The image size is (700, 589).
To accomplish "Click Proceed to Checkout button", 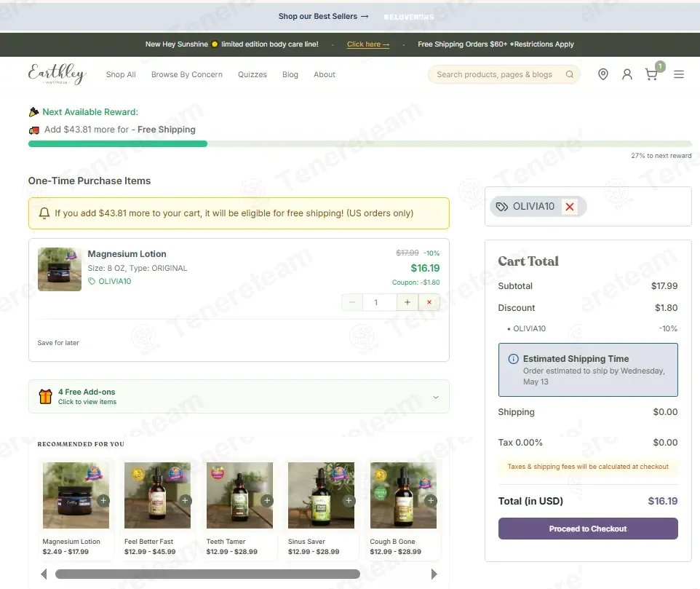I will point(588,529).
